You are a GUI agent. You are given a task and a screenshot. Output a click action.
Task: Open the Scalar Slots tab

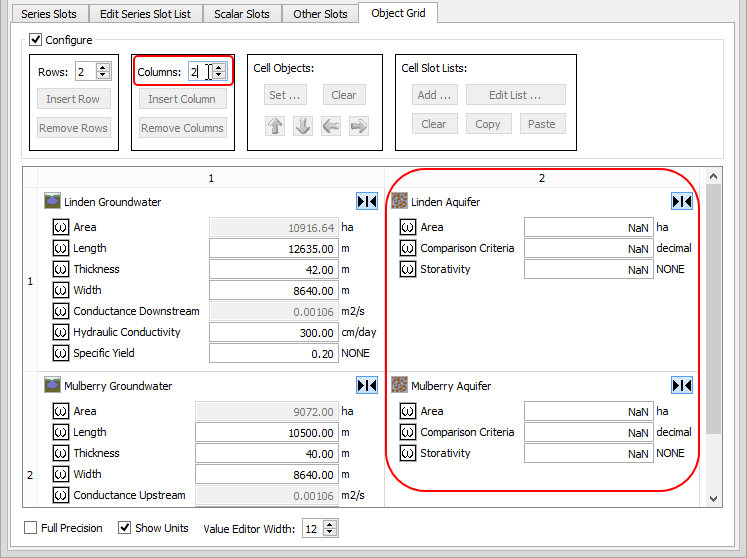click(242, 14)
